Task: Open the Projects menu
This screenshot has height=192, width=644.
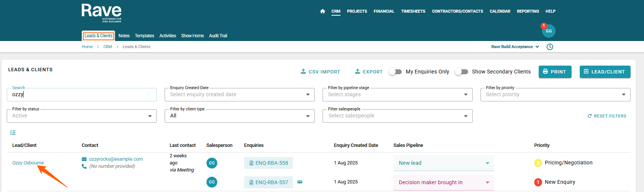Action: tap(357, 11)
